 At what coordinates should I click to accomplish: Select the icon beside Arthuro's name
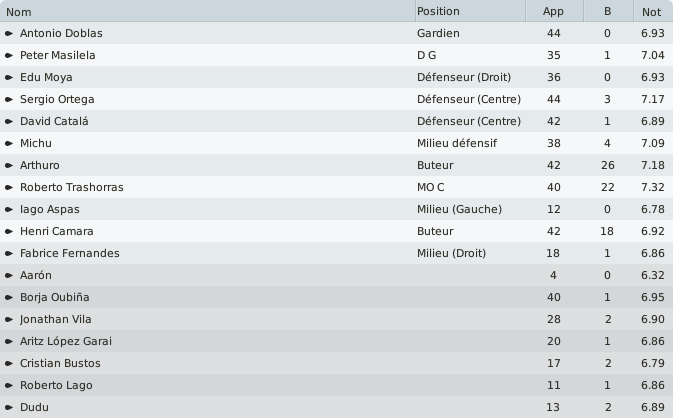pos(9,165)
